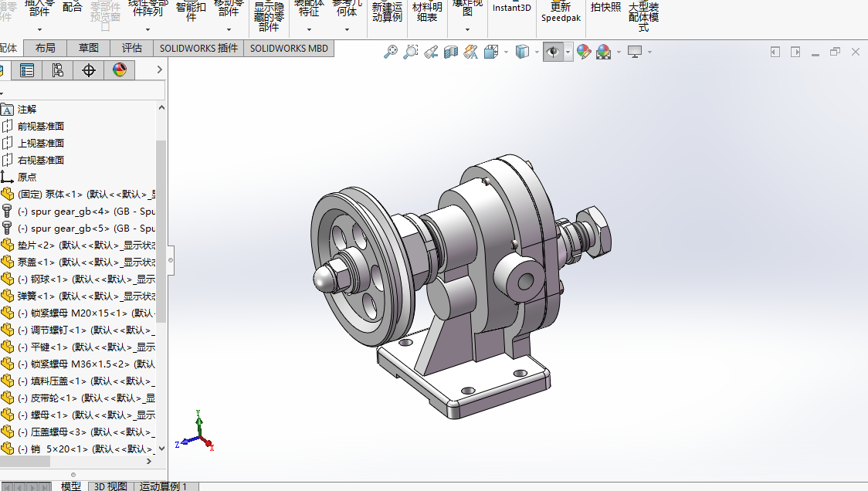Open the 装配体特征 dropdown arrow

click(x=309, y=29)
